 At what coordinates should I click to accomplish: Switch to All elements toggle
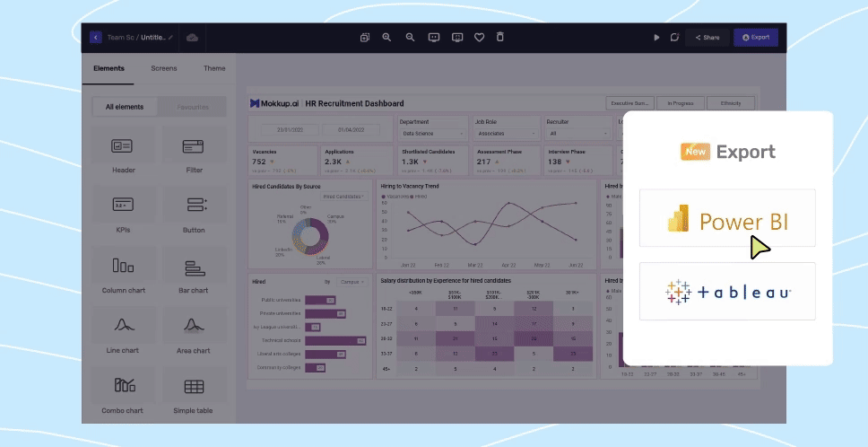point(125,107)
